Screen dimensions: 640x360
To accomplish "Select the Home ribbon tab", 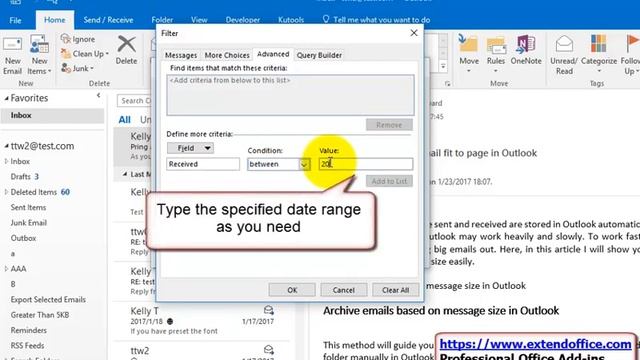I will tap(55, 20).
